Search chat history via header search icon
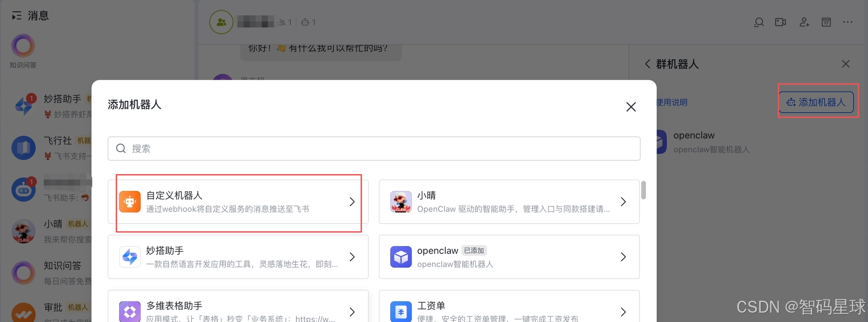The height and width of the screenshot is (322, 868). pyautogui.click(x=759, y=22)
